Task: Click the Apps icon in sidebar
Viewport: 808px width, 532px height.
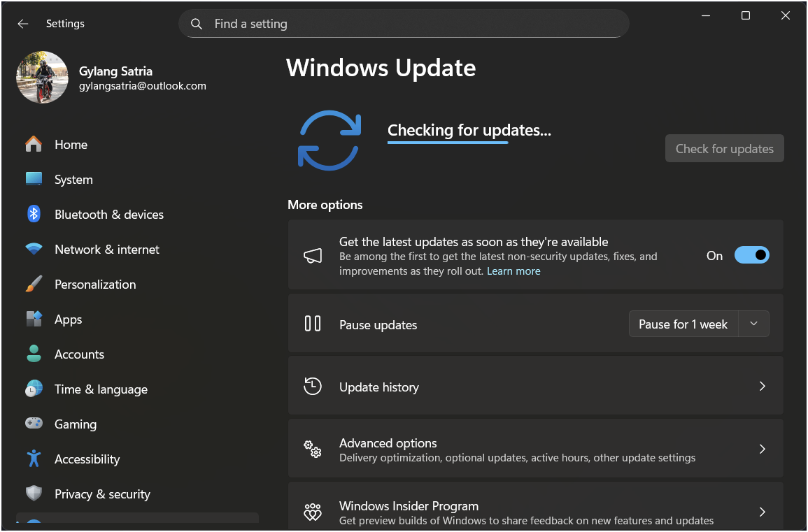Action: tap(34, 319)
